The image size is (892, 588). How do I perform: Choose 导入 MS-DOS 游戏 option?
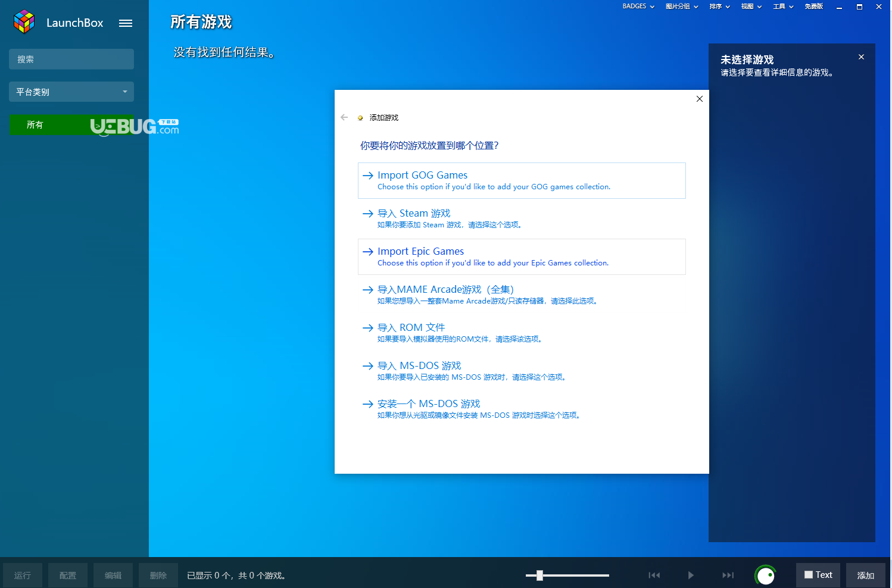(522, 371)
